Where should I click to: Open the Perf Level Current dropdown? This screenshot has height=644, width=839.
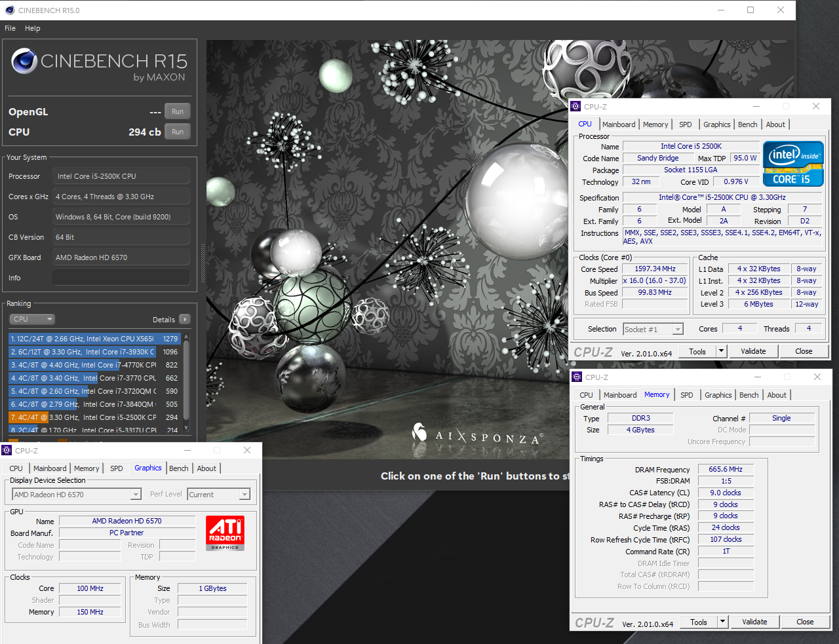coord(219,495)
